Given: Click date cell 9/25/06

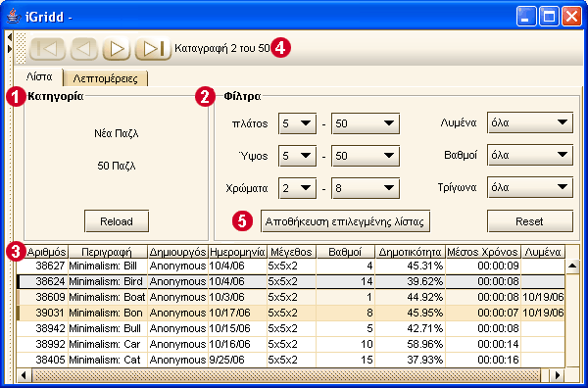Looking at the screenshot, I should 227,360.
